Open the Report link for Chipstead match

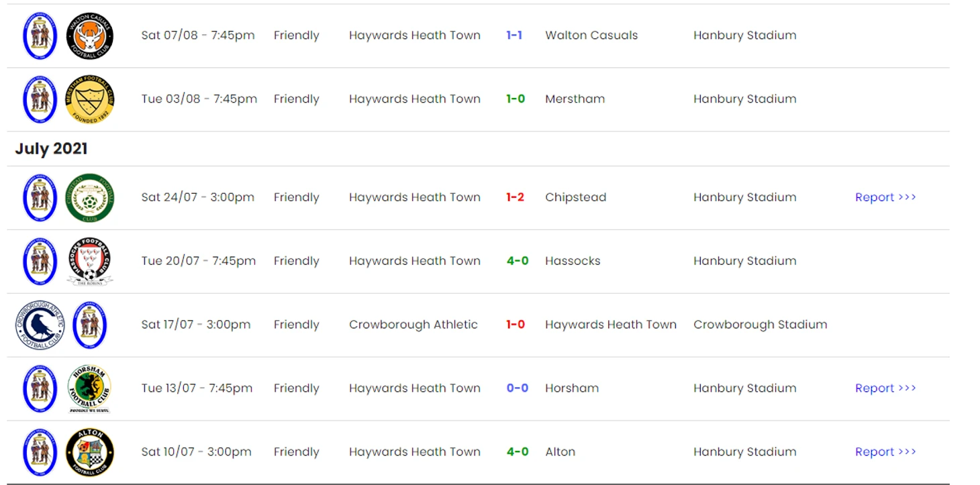(x=885, y=197)
